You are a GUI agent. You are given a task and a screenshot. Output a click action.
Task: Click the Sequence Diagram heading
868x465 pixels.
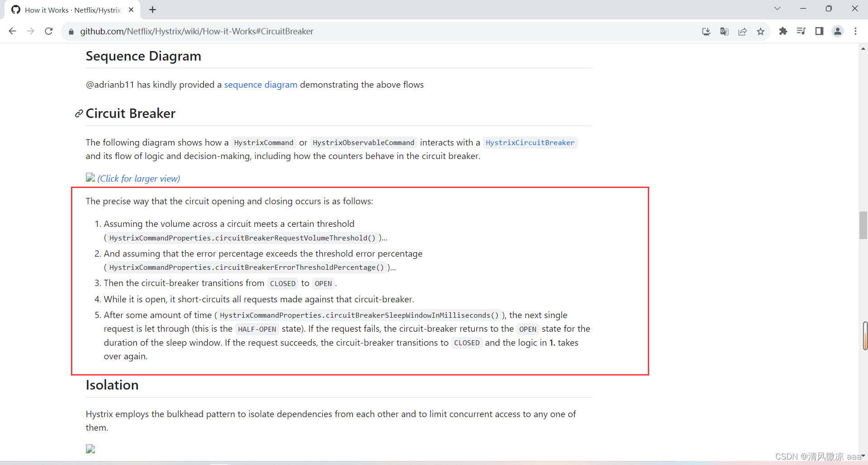143,56
